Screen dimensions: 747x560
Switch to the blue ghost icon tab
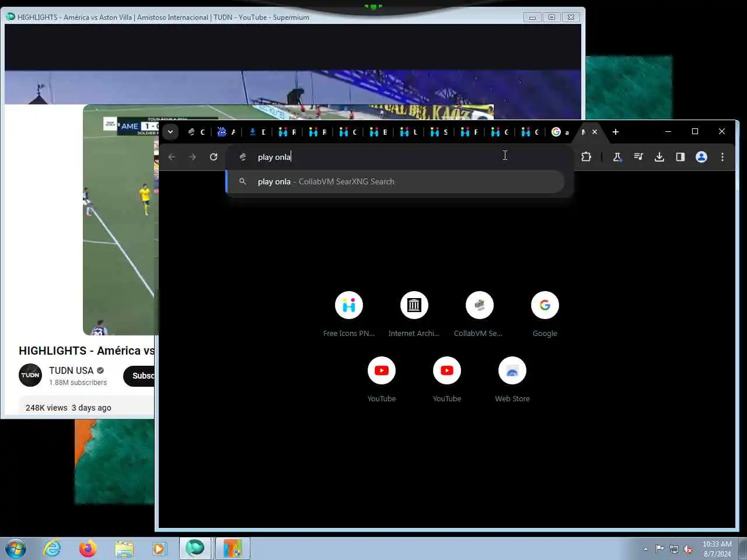click(x=226, y=132)
